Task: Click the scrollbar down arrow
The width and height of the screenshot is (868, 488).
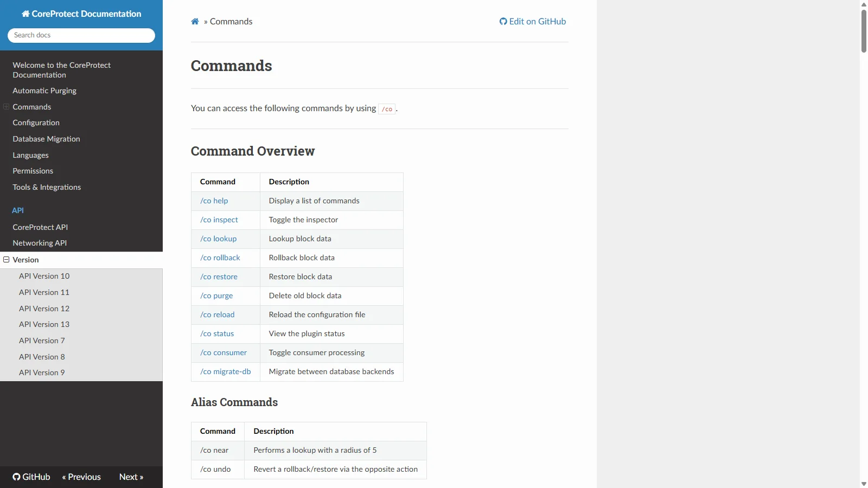Action: tap(864, 484)
